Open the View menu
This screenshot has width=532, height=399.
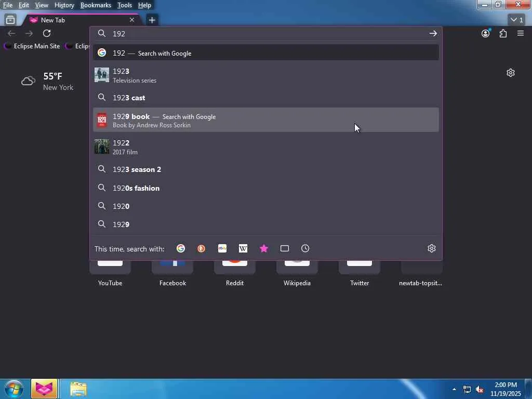click(42, 5)
